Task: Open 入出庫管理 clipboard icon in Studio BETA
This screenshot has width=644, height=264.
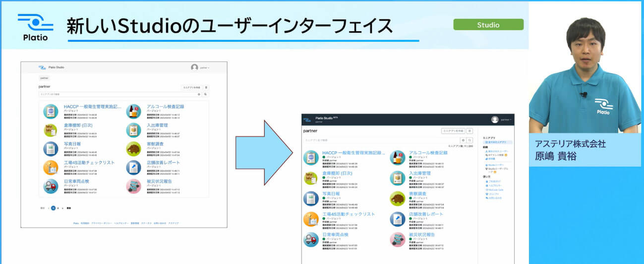Action: pyautogui.click(x=397, y=178)
